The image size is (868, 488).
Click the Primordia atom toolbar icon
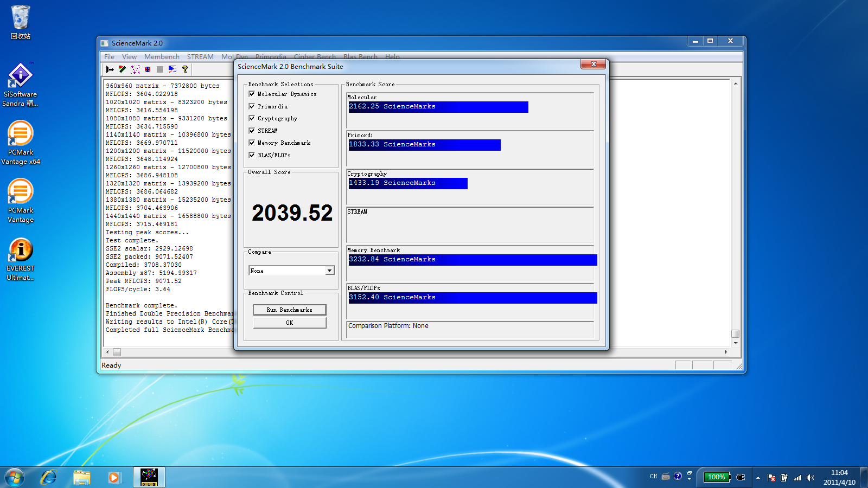point(148,69)
